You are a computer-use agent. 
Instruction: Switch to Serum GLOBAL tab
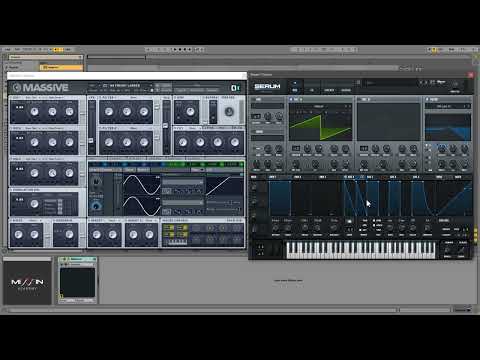click(346, 90)
